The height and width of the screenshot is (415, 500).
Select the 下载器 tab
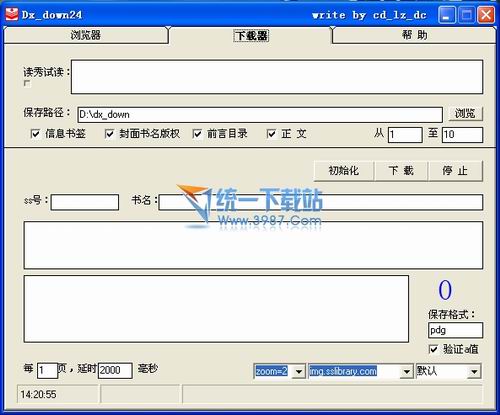251,35
